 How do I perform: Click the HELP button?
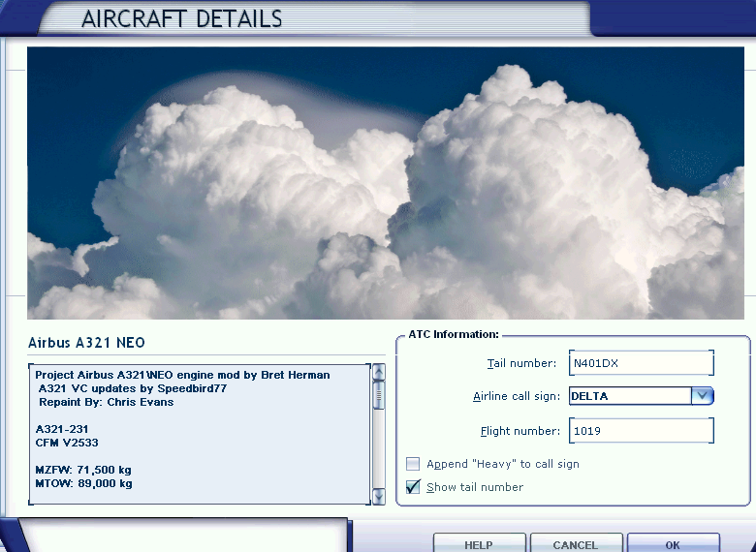coord(479,543)
